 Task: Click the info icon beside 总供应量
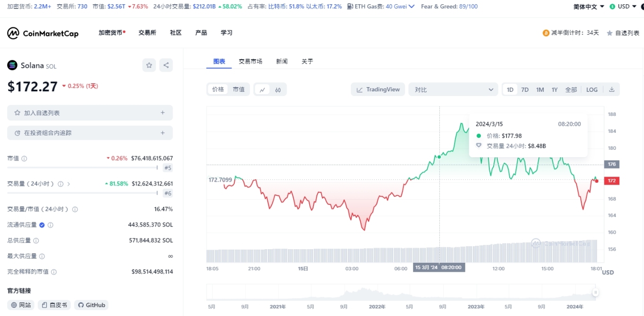pos(36,241)
